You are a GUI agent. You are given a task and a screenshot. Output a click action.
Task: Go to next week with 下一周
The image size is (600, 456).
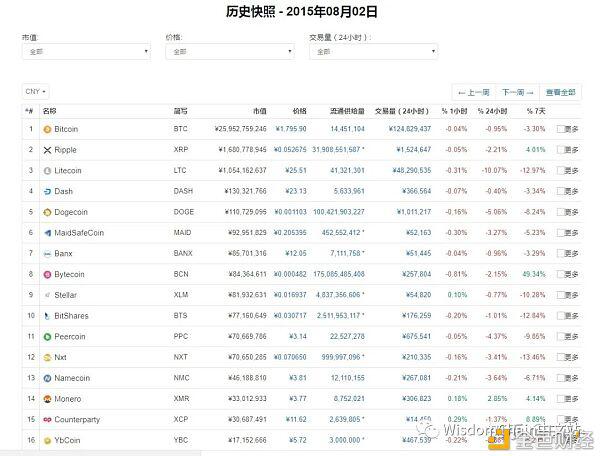click(x=517, y=93)
